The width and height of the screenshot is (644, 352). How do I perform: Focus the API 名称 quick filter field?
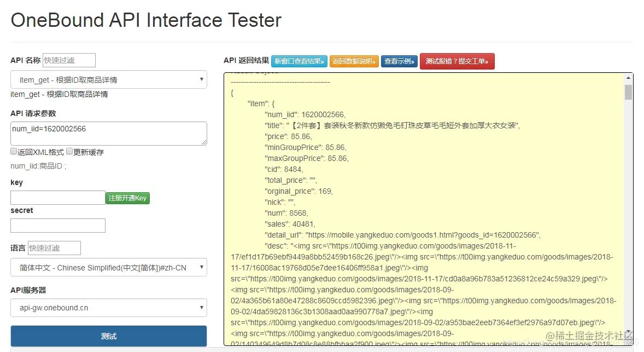pyautogui.click(x=69, y=60)
